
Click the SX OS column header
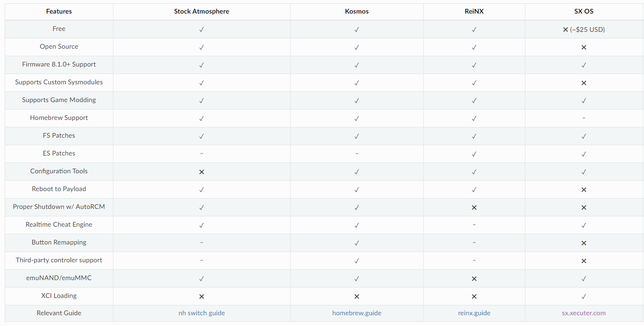584,11
